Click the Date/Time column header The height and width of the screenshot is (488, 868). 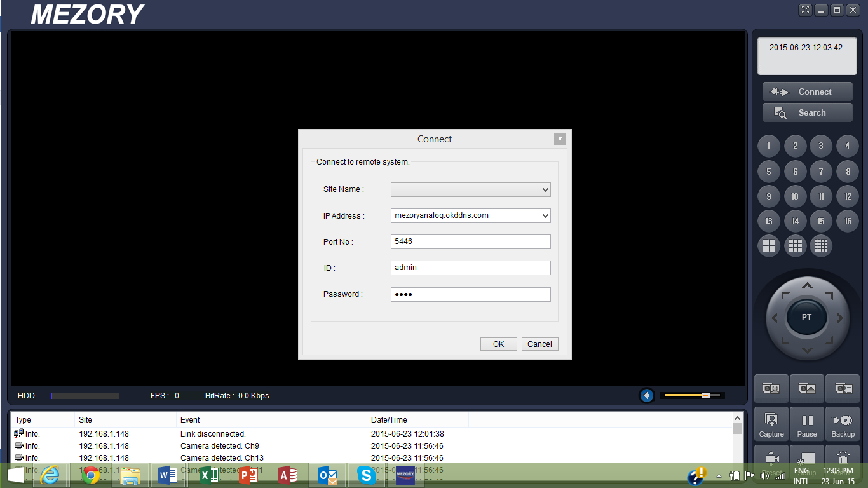click(x=418, y=419)
